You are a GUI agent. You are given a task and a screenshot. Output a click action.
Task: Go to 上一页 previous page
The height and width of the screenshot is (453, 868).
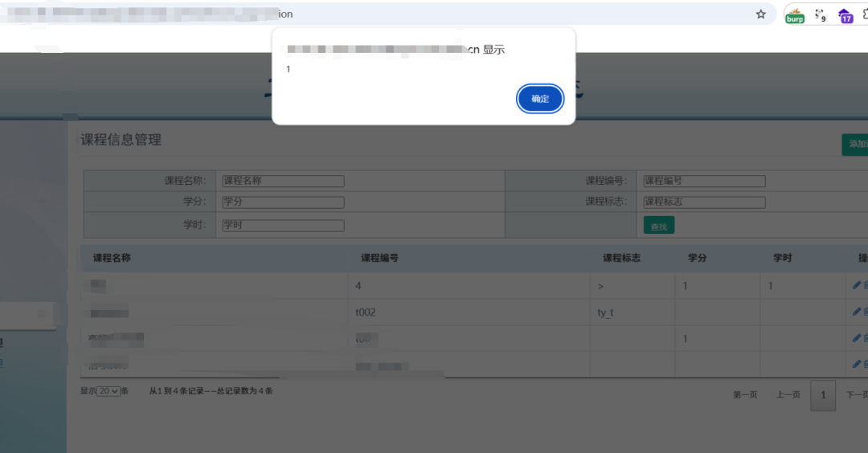(x=788, y=395)
